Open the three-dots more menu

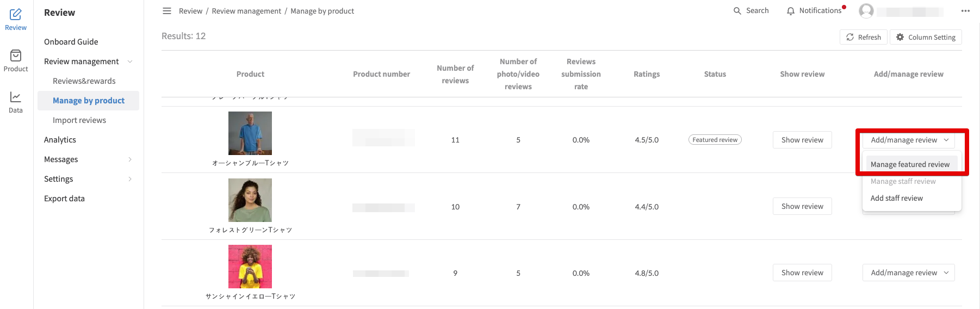click(965, 11)
